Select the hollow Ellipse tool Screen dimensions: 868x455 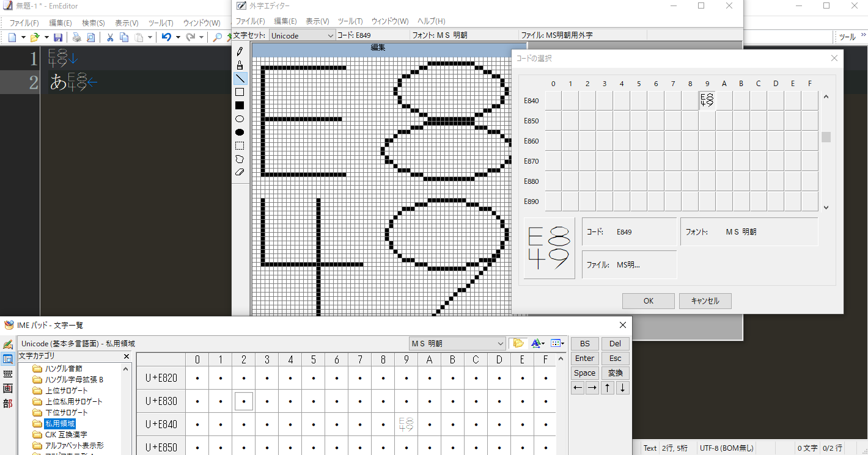coord(240,118)
